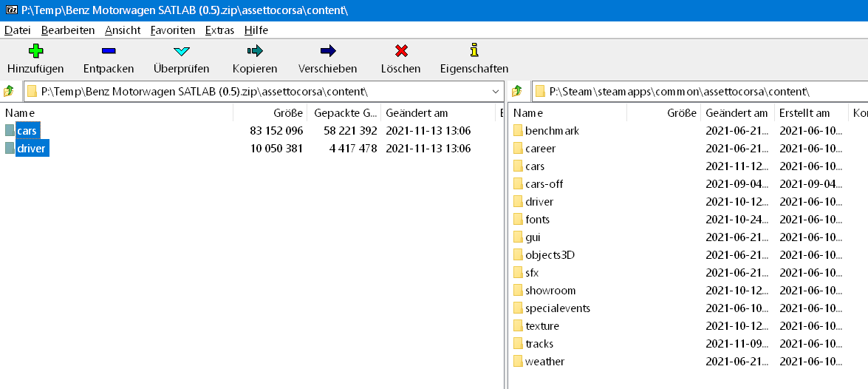Click size value 83 152 096
The width and height of the screenshot is (868, 389).
tap(276, 131)
